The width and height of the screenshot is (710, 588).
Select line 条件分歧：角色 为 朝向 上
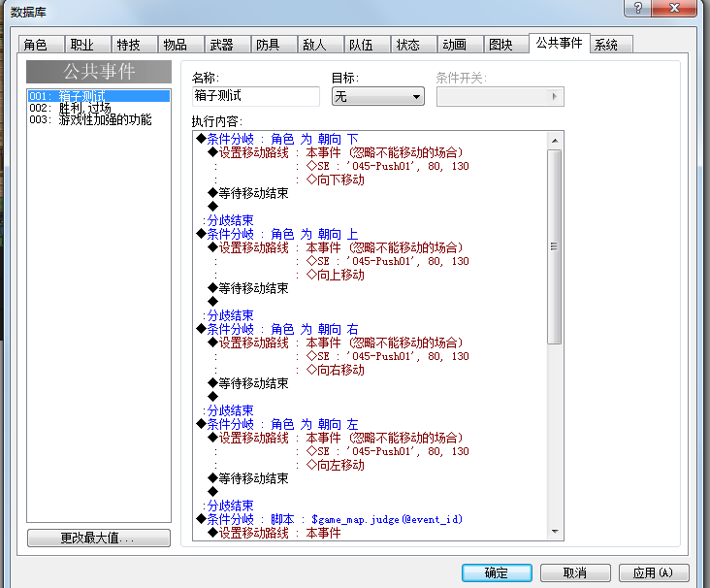pyautogui.click(x=277, y=234)
